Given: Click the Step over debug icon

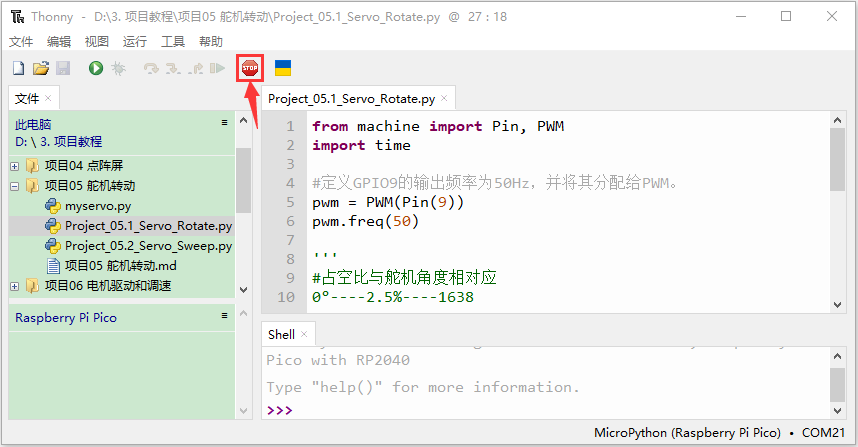Looking at the screenshot, I should tap(151, 68).
